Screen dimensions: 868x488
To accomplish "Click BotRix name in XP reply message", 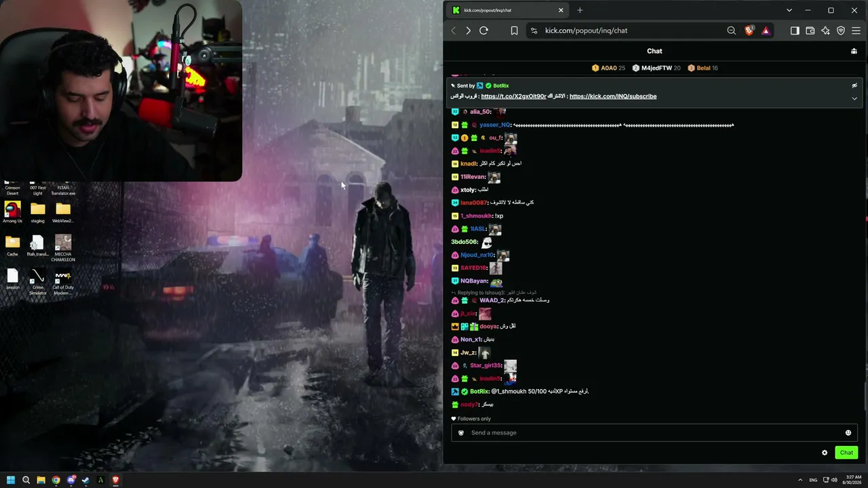I will click(x=479, y=392).
